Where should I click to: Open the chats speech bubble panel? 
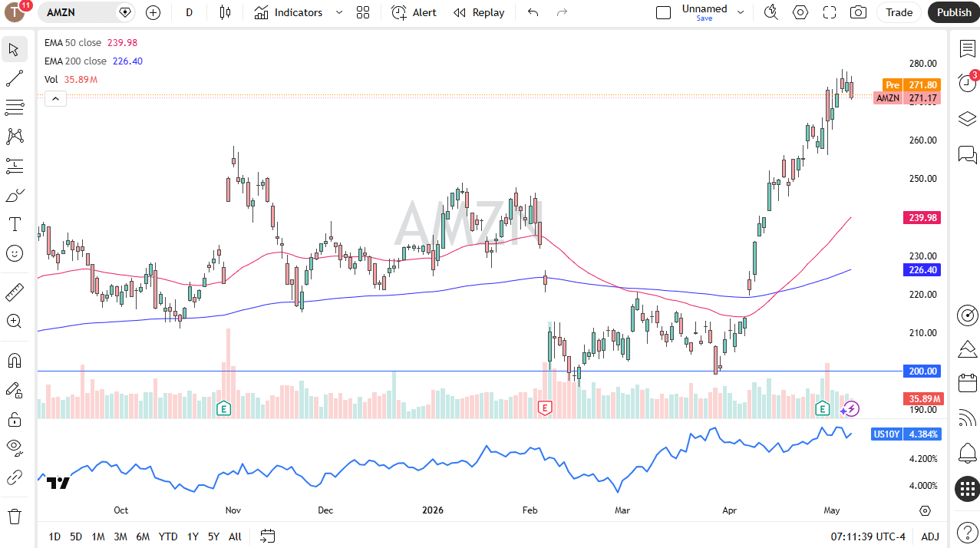[967, 154]
